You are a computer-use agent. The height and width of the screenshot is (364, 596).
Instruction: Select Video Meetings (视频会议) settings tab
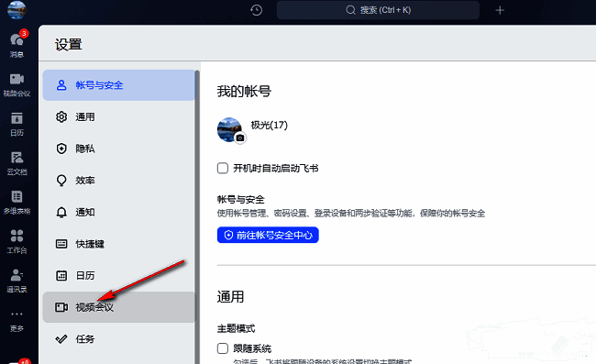click(119, 307)
